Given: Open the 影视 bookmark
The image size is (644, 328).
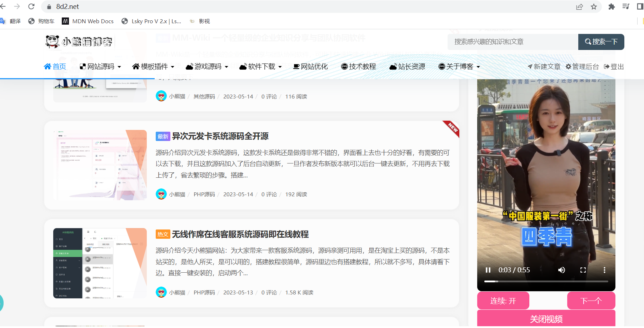Looking at the screenshot, I should (x=200, y=21).
